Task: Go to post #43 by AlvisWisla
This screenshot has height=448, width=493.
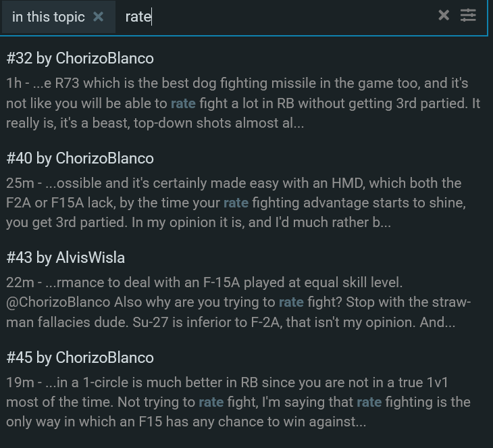Action: coord(66,257)
